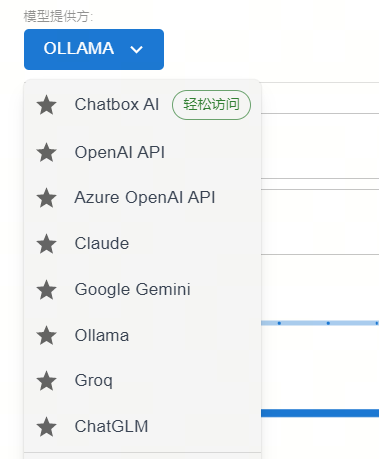Click the star icon beside Claude
The height and width of the screenshot is (459, 379).
coord(46,244)
